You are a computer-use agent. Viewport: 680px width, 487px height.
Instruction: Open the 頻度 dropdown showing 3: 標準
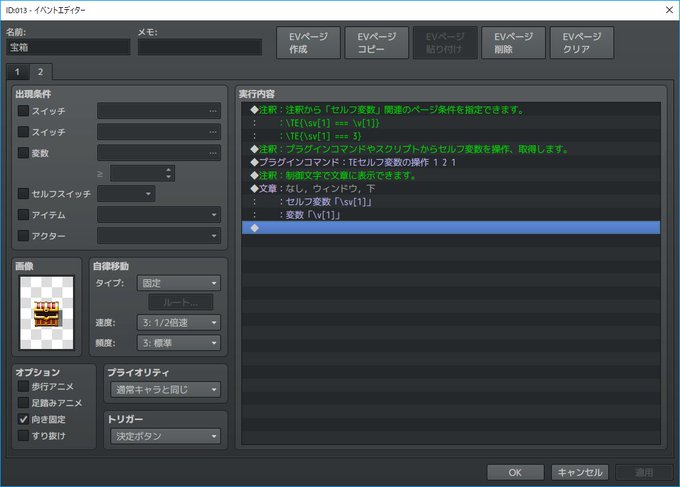[179, 343]
